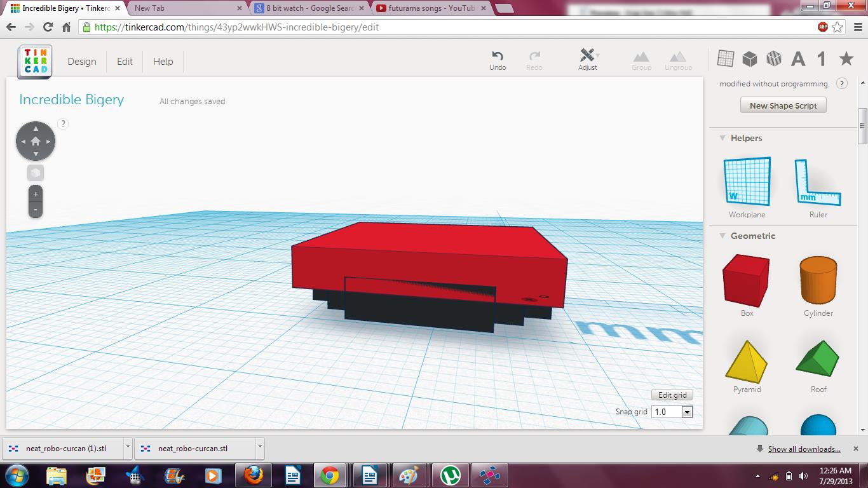The width and height of the screenshot is (868, 488).
Task: Show hidden system tray icons
Action: (x=757, y=476)
